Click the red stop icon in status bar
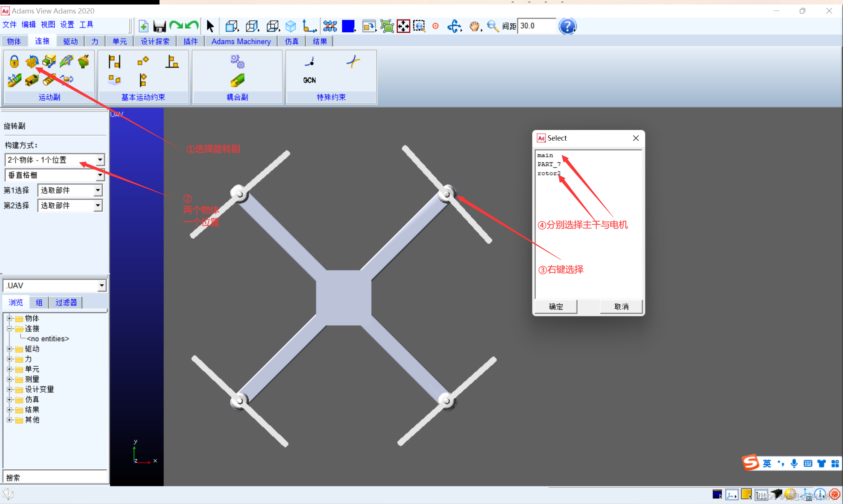Viewport: 843px width, 504px height. pyautogui.click(x=835, y=494)
